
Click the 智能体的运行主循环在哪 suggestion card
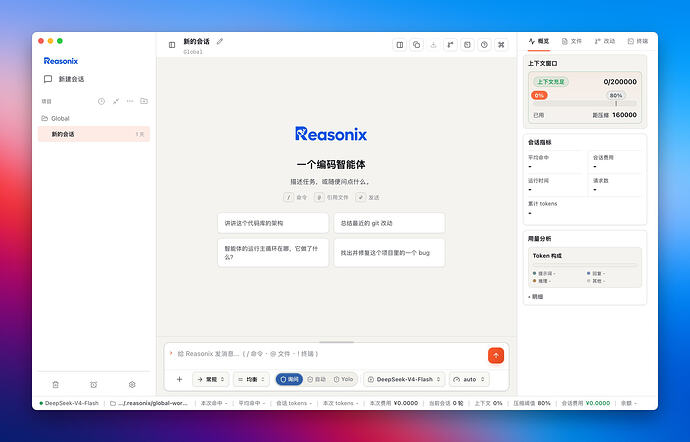(273, 253)
